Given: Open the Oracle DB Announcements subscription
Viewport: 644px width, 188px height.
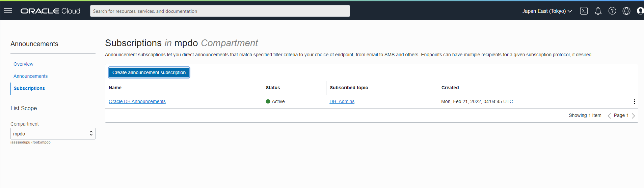Looking at the screenshot, I should point(137,101).
